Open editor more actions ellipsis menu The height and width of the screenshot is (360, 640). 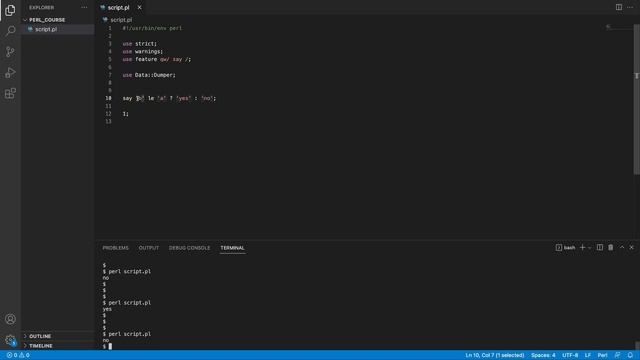630,7
